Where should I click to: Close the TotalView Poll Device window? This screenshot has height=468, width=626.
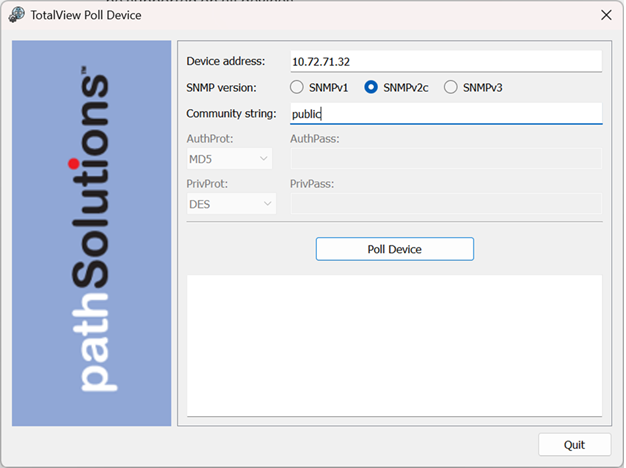tap(606, 15)
